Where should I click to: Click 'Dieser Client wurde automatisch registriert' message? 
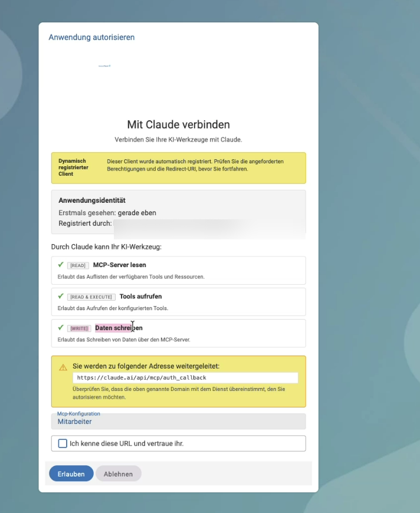pyautogui.click(x=195, y=165)
